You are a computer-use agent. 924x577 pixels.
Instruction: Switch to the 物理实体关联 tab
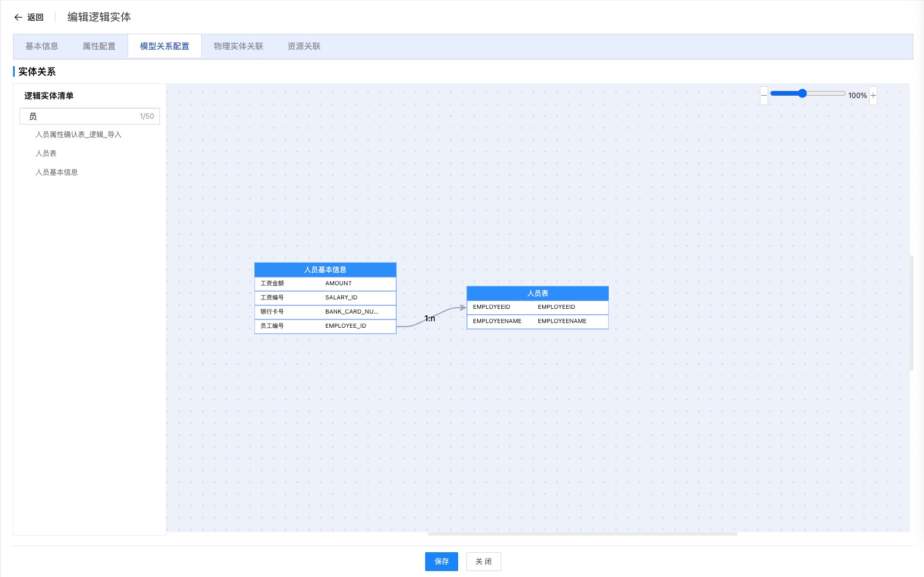click(x=239, y=46)
